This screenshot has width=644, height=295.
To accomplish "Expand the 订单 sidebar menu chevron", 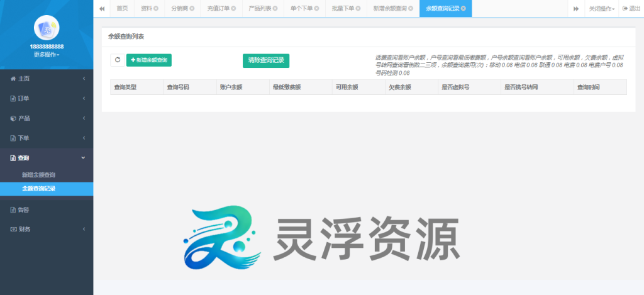I will coord(84,99).
